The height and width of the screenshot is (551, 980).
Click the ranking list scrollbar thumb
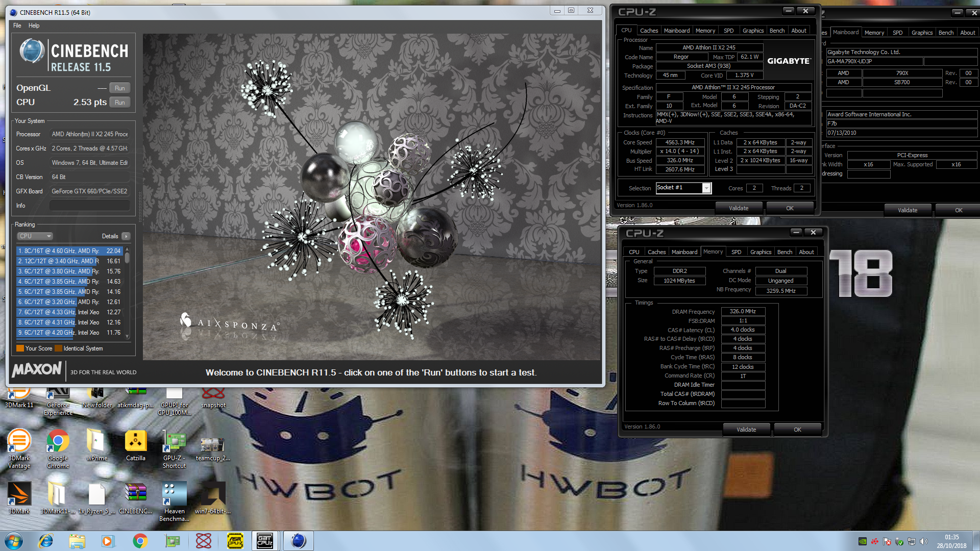127,258
